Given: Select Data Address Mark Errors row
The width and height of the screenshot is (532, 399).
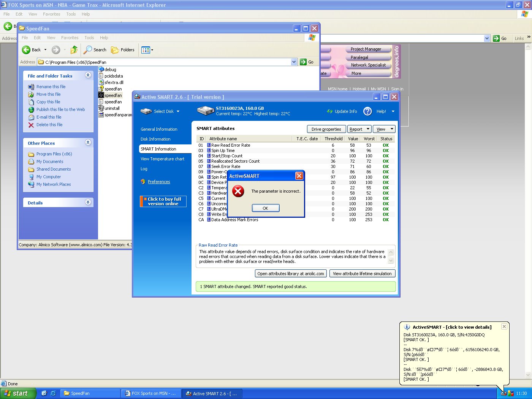Looking at the screenshot, I should tap(295, 220).
